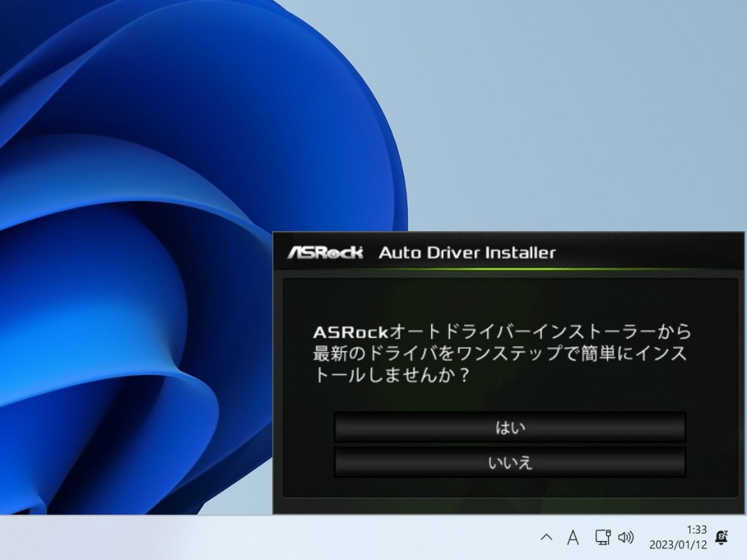Click the はい button to install drivers
747x560 pixels.
pyautogui.click(x=510, y=427)
